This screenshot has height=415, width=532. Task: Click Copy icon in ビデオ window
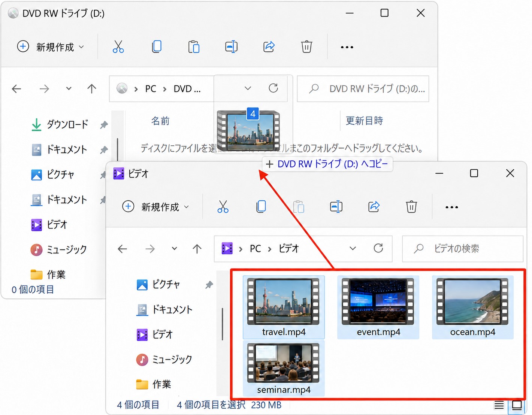(261, 207)
